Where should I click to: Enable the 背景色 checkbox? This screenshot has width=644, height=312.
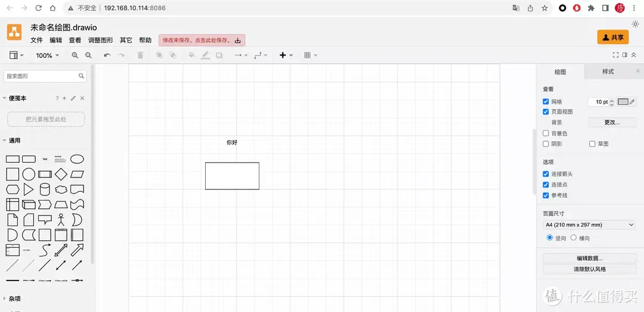(546, 133)
